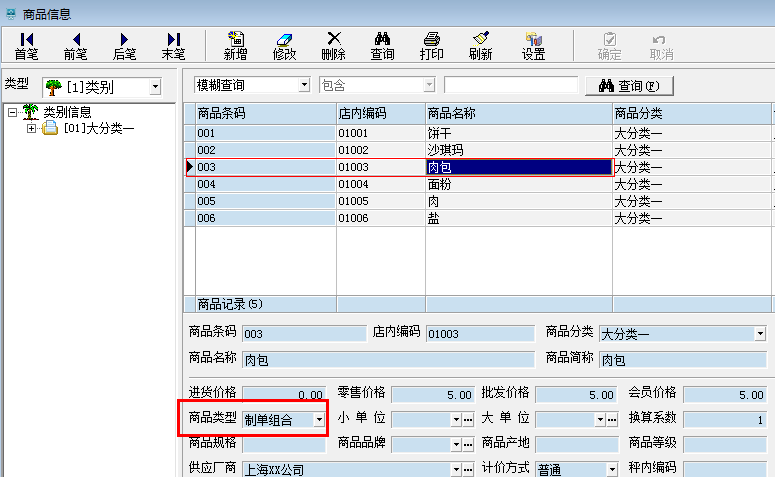This screenshot has width=775, height=477.
Task: Click the ellipsis button beside 小单位
Action: (468, 420)
